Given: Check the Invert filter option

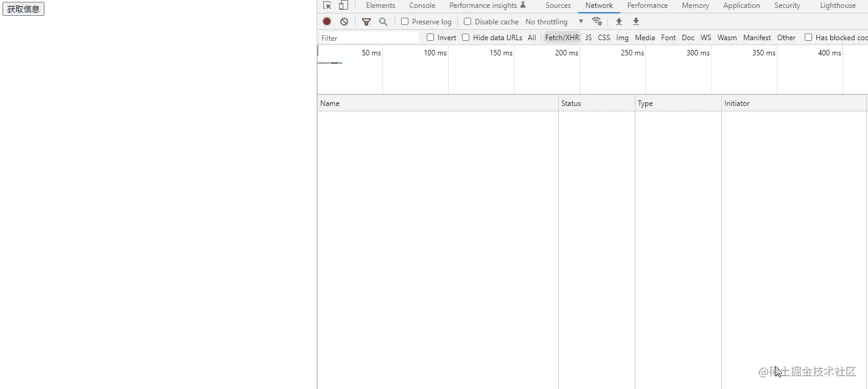Looking at the screenshot, I should pos(430,37).
